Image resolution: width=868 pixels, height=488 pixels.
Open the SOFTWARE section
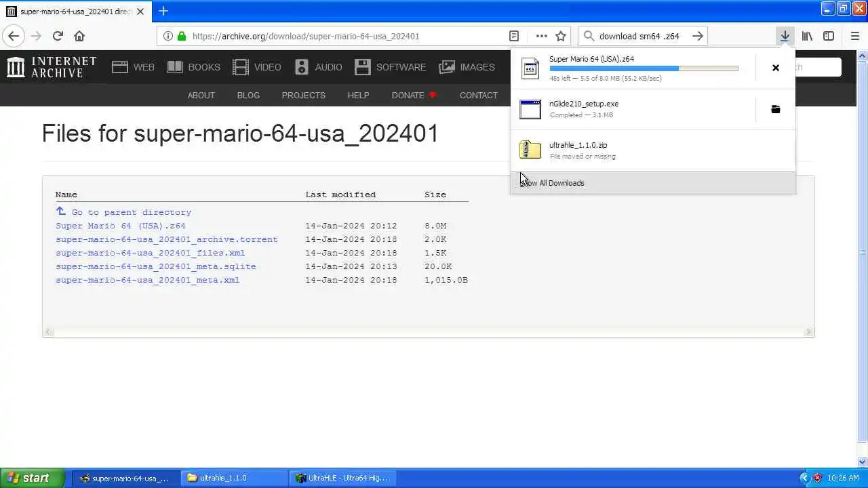pos(391,67)
